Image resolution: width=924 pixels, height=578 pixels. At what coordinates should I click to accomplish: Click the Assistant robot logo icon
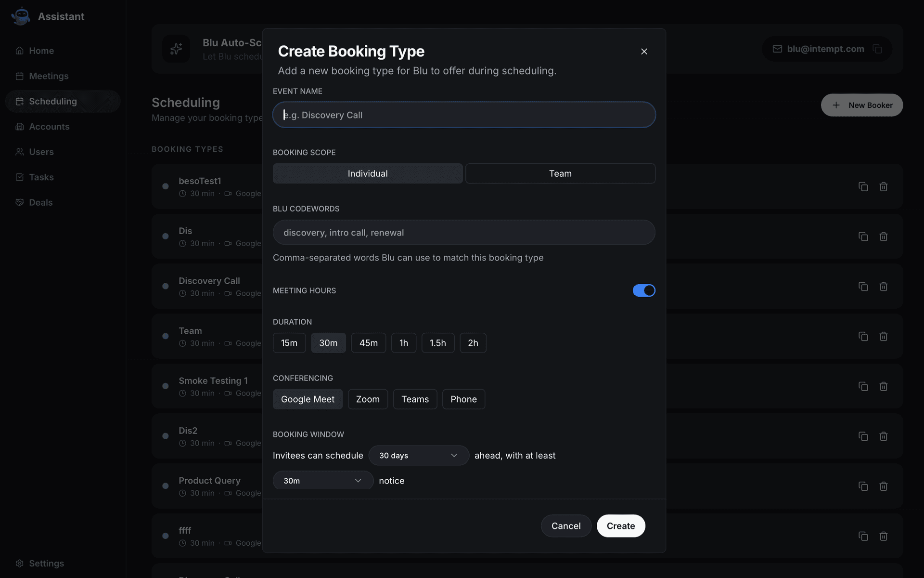[21, 16]
